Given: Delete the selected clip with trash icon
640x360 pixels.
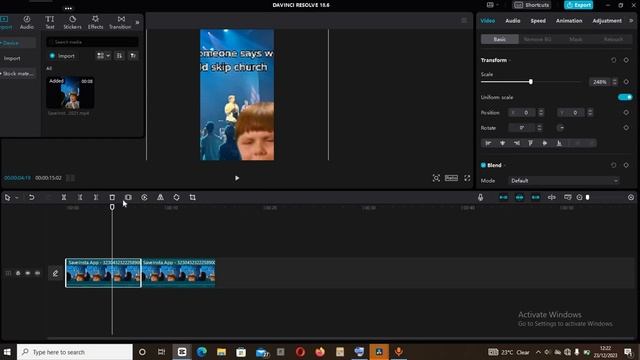Looking at the screenshot, I should click(112, 198).
